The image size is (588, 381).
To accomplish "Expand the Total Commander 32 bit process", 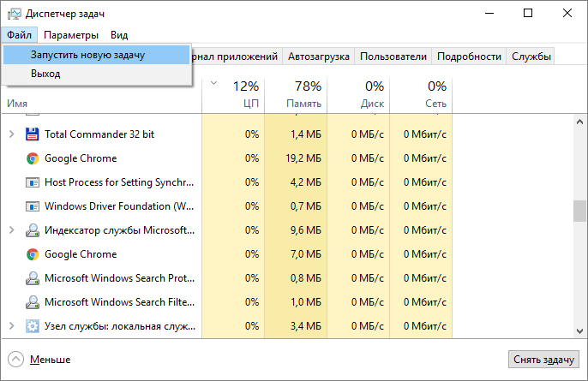I will pyautogui.click(x=11, y=134).
